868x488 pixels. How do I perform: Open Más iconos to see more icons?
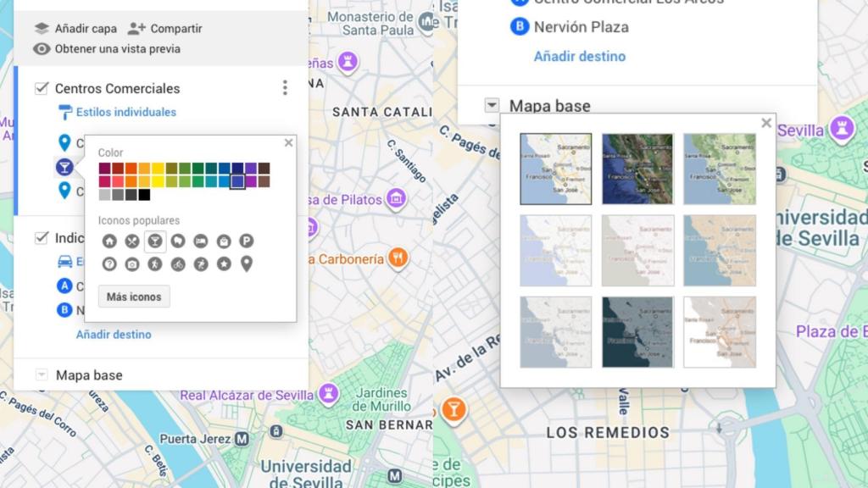tap(134, 297)
